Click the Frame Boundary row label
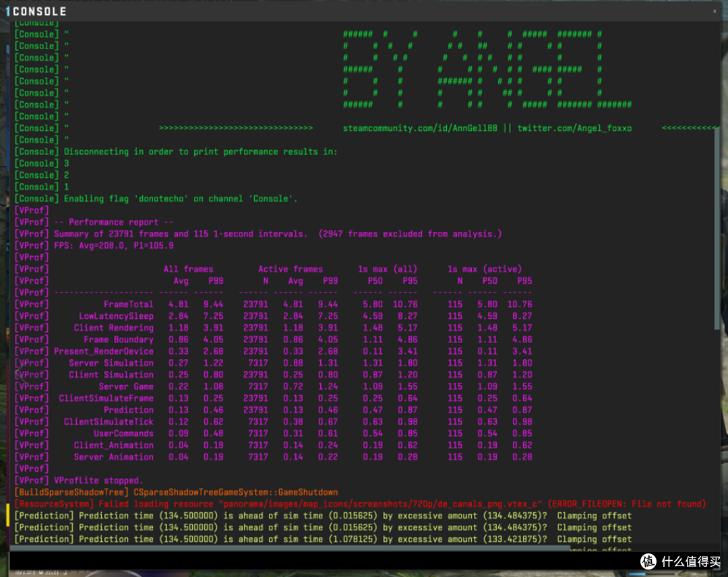728x577 pixels. [119, 340]
